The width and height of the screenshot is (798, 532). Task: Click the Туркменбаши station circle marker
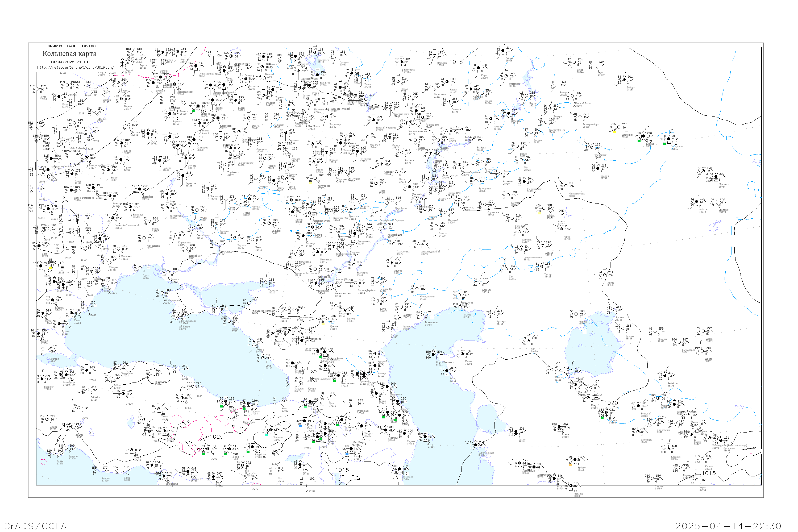pos(476,445)
